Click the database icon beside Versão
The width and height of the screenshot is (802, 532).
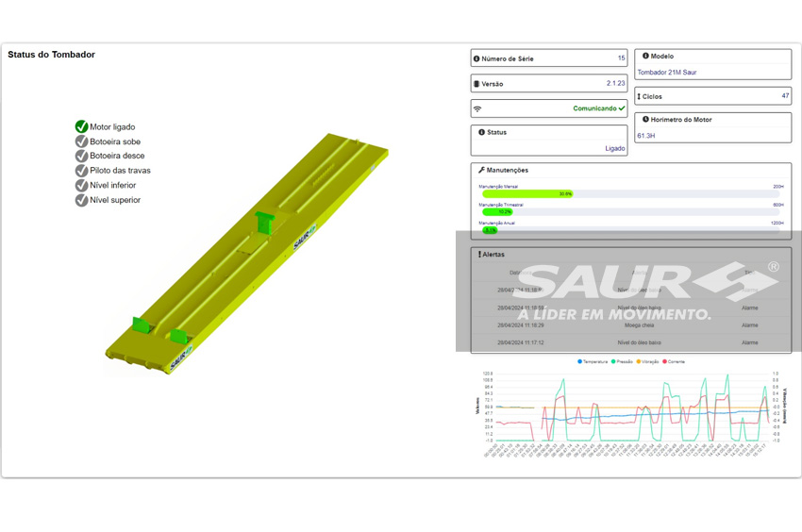[476, 84]
